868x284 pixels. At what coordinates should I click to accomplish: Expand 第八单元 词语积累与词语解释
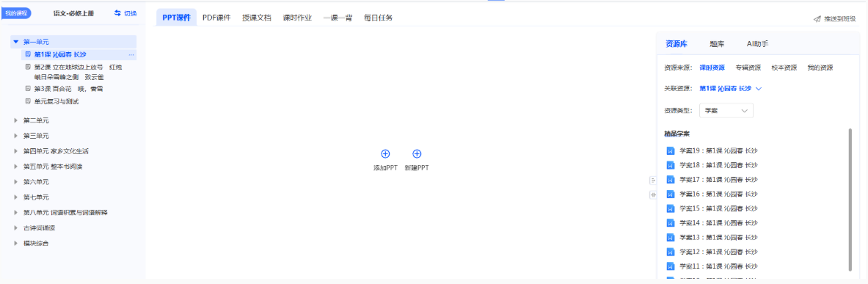click(16, 212)
